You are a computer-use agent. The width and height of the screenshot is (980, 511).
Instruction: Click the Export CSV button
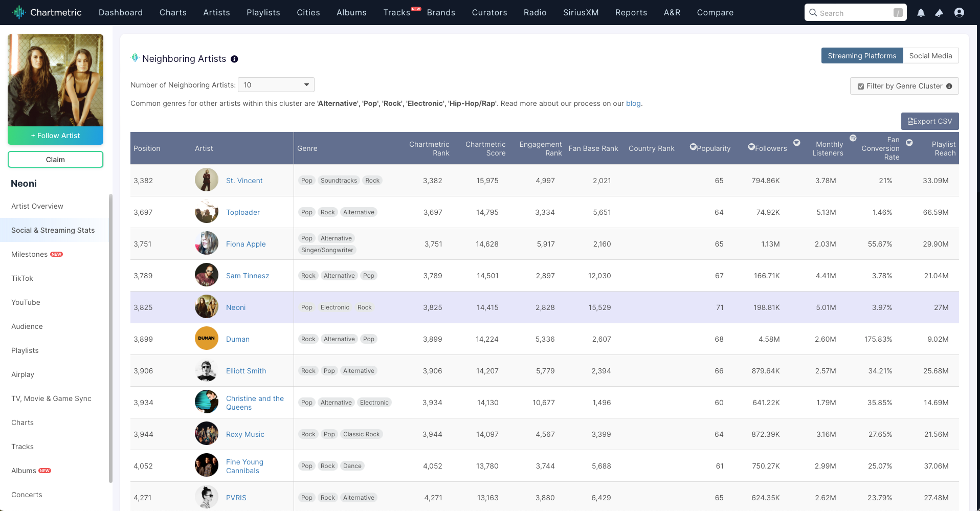point(929,121)
